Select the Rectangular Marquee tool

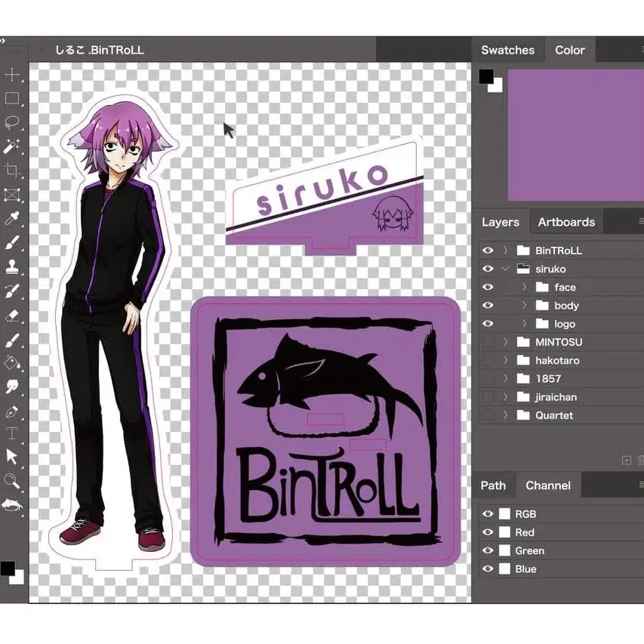[12, 98]
